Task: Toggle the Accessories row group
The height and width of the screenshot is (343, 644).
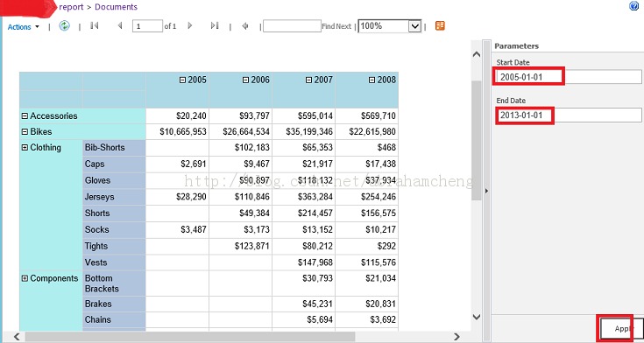Action: [x=25, y=116]
